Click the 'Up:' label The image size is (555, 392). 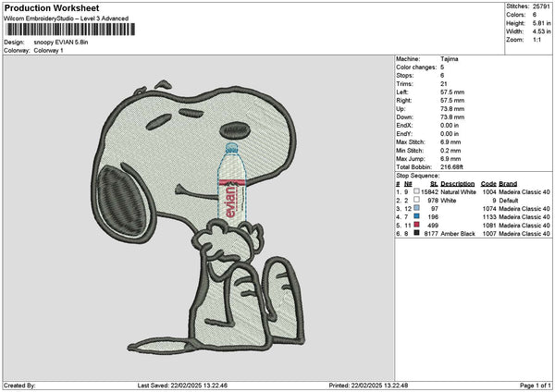click(401, 109)
